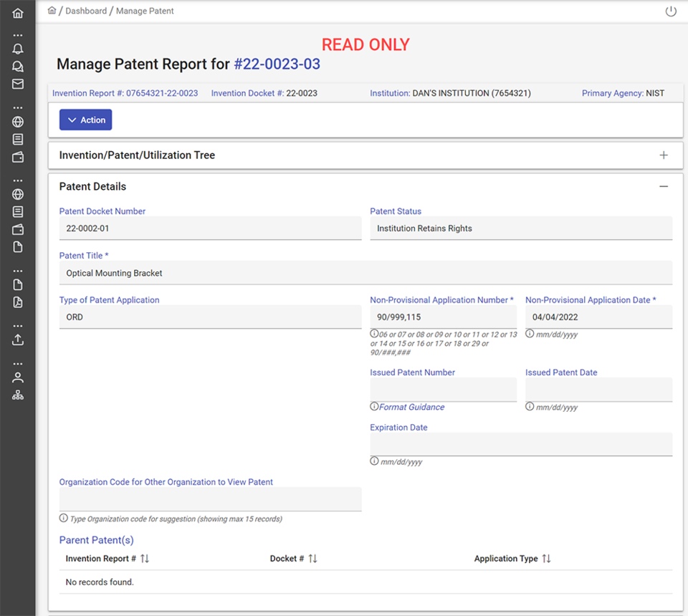Click the PDF document icon in sidebar
This screenshot has width=688, height=616.
(17, 302)
